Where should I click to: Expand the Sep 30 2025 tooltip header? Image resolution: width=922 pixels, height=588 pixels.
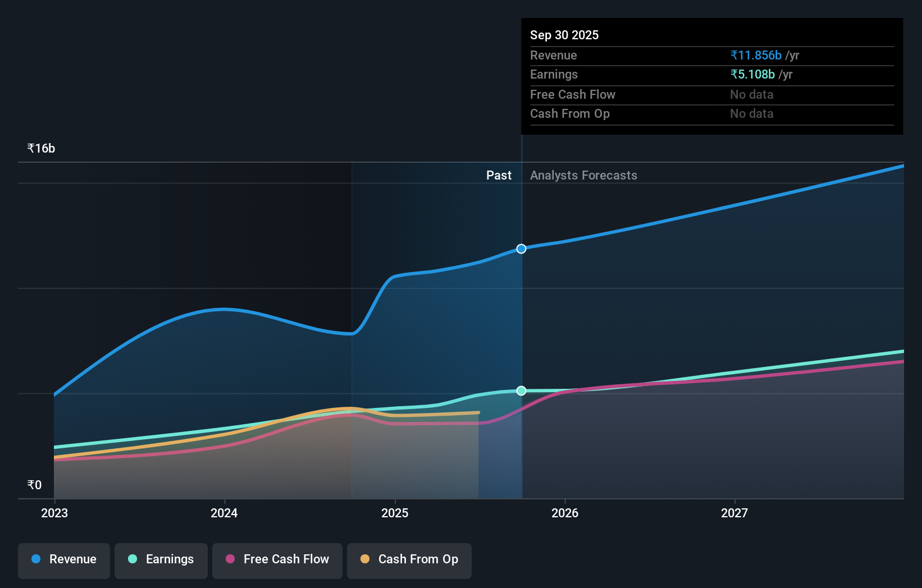(564, 35)
